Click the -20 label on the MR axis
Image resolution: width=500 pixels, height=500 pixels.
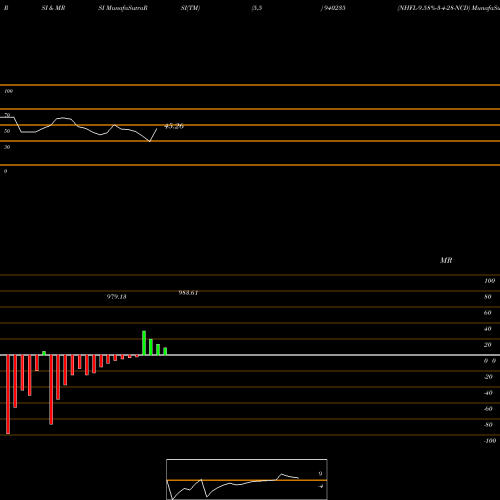[488, 377]
